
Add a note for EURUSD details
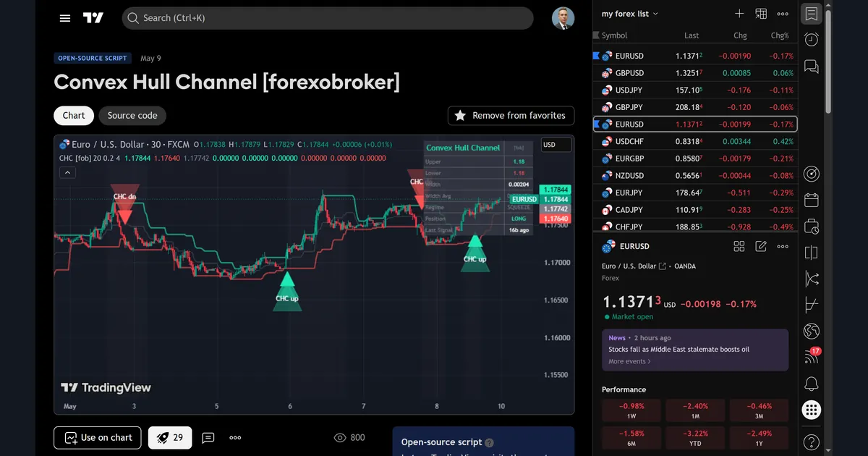(x=761, y=246)
